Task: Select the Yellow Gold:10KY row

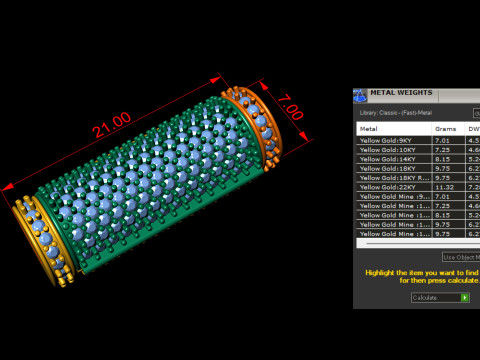Action: [x=418, y=150]
